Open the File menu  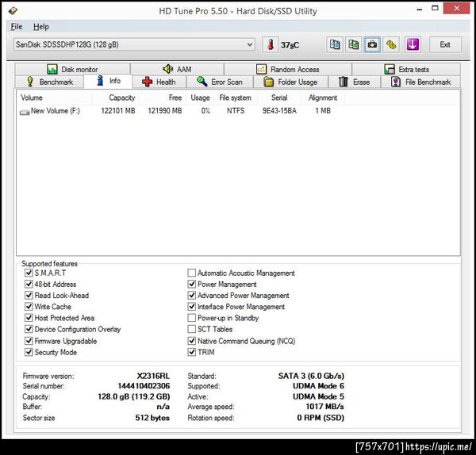coord(17,27)
